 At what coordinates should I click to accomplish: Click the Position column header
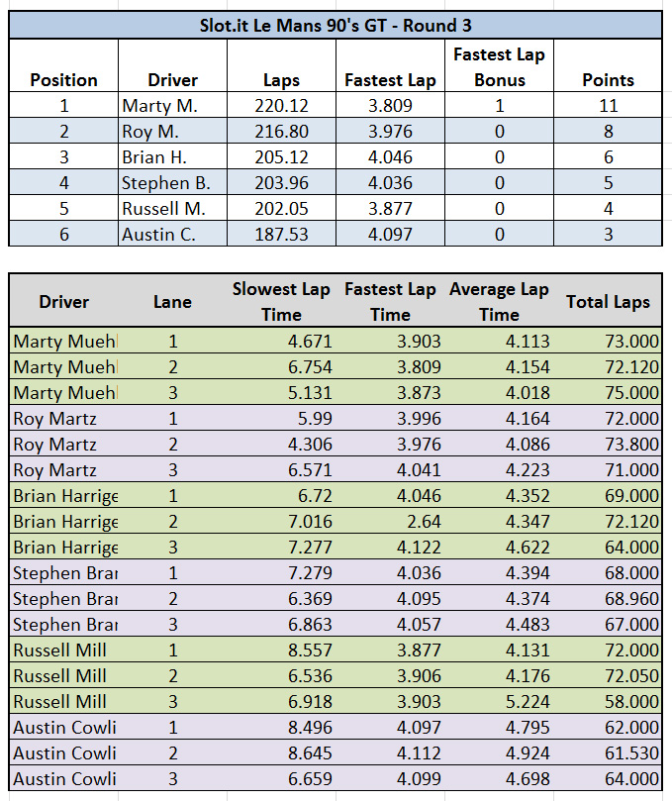[x=63, y=80]
